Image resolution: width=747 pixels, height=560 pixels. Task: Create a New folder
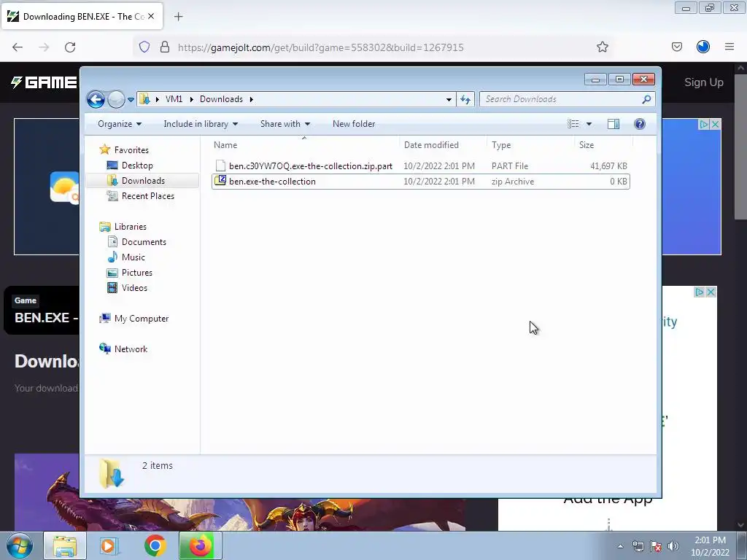(354, 124)
